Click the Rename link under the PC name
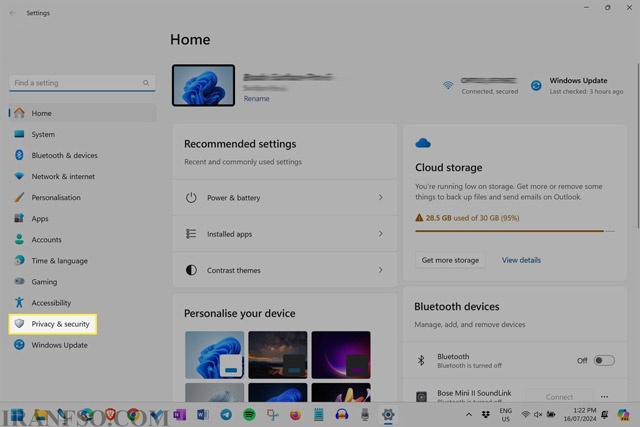 (256, 99)
